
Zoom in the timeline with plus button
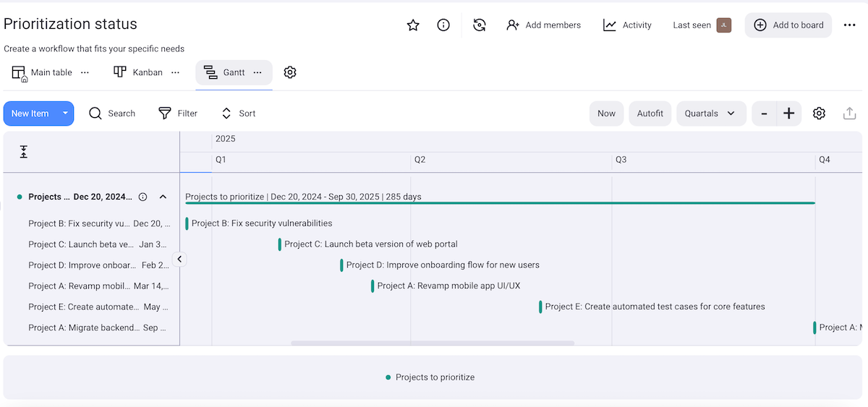pyautogui.click(x=788, y=113)
